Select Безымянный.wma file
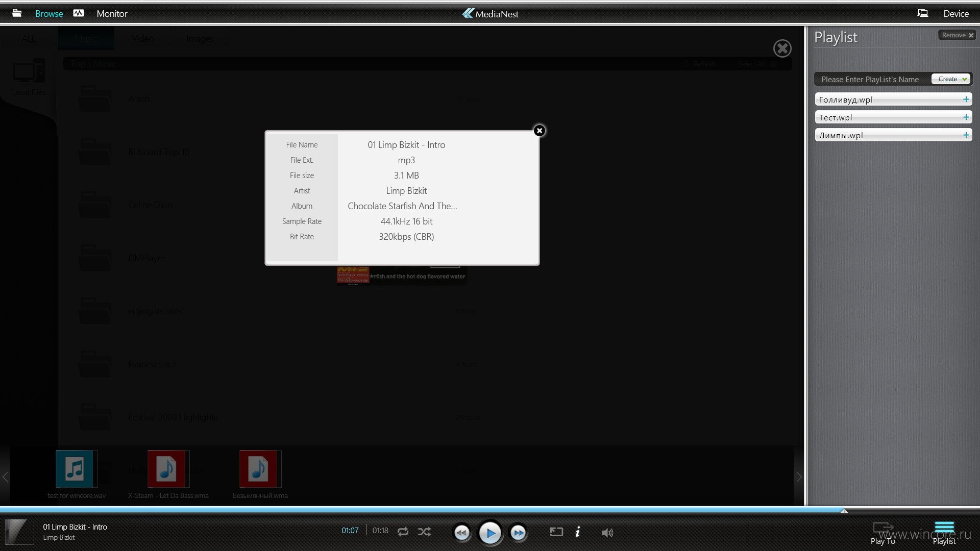Screen dimensions: 980x551 point(260,474)
